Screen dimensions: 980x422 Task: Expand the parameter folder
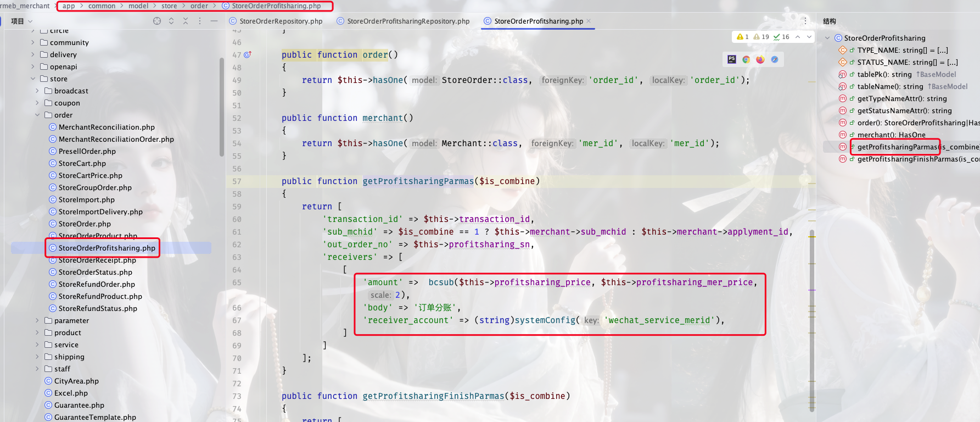coord(37,320)
